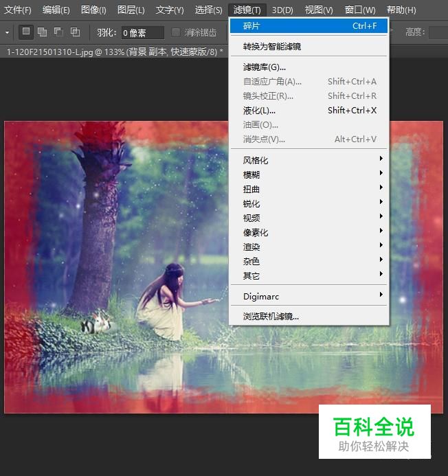Click the 高度 height input field
Screen dimensions: 448x476
438,32
